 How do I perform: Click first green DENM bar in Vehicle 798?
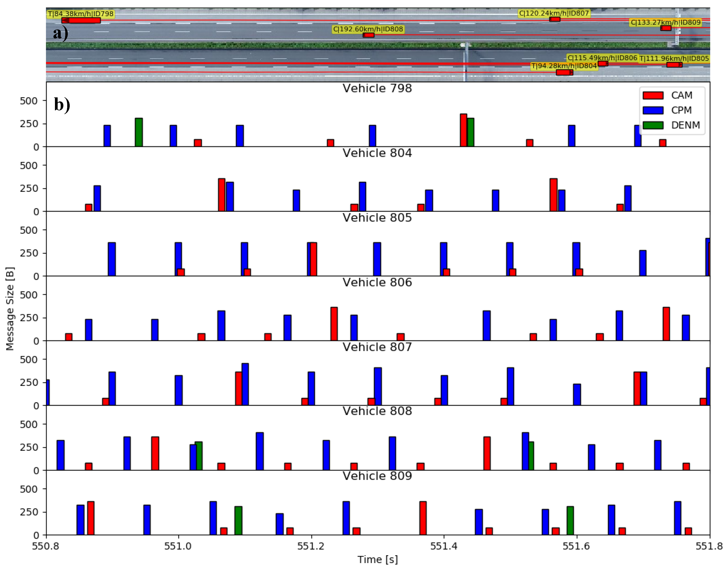139,133
